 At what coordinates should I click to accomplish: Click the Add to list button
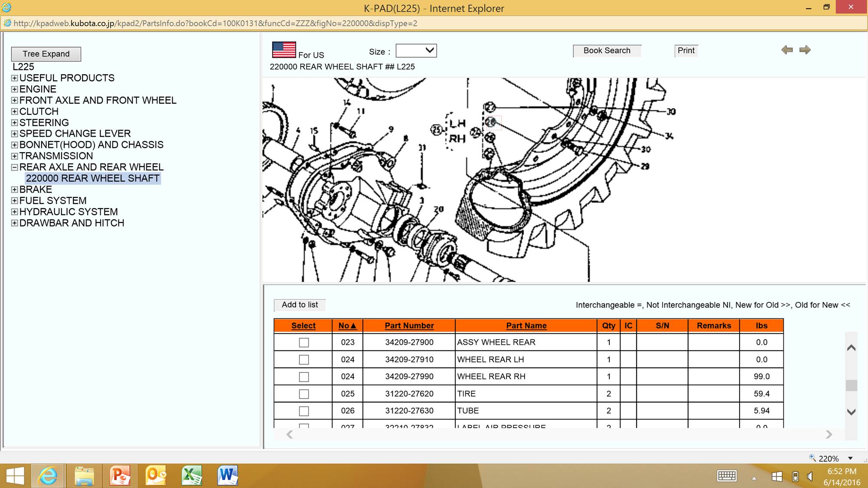[299, 305]
